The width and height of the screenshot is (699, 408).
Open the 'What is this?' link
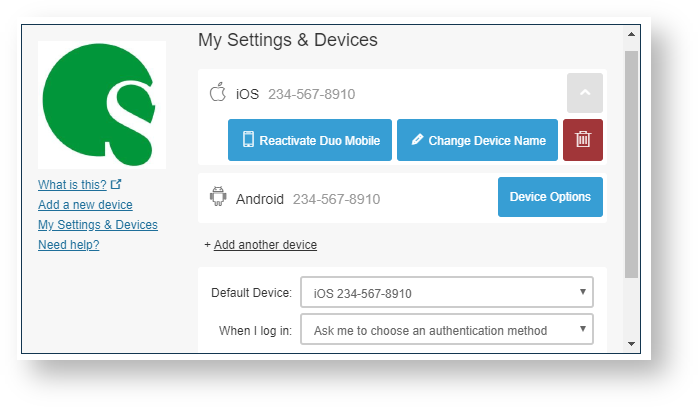tap(72, 185)
